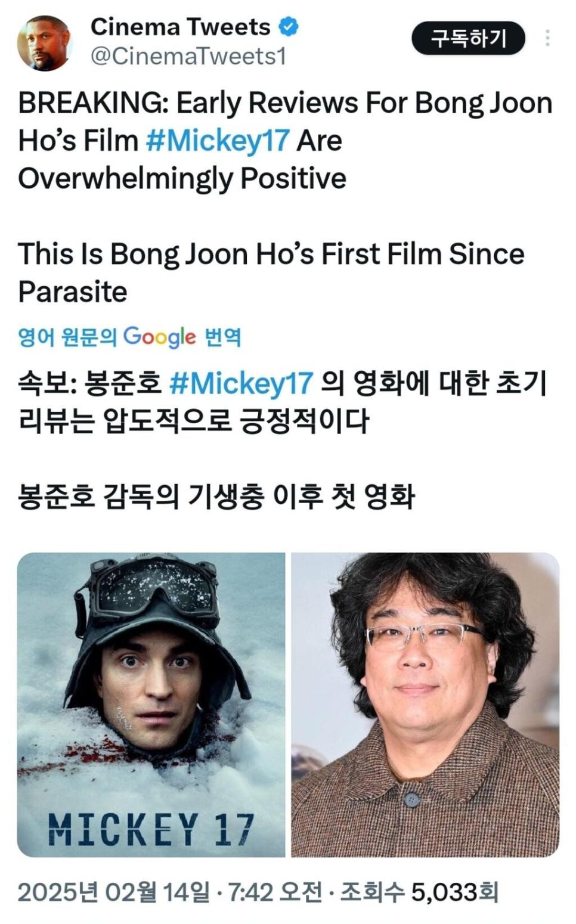
Task: Tap the line 봉준호 감독의 기생충 이후 첫 영화
Action: pyautogui.click(x=216, y=497)
